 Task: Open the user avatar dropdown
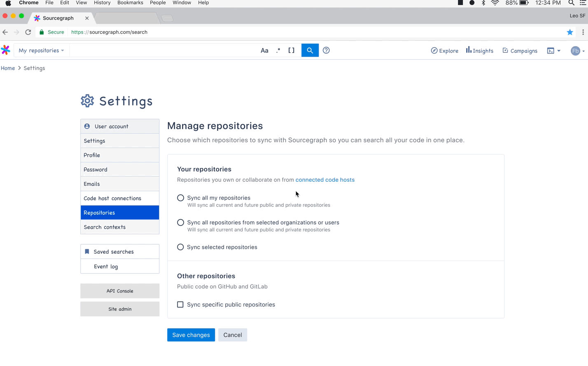(x=577, y=51)
